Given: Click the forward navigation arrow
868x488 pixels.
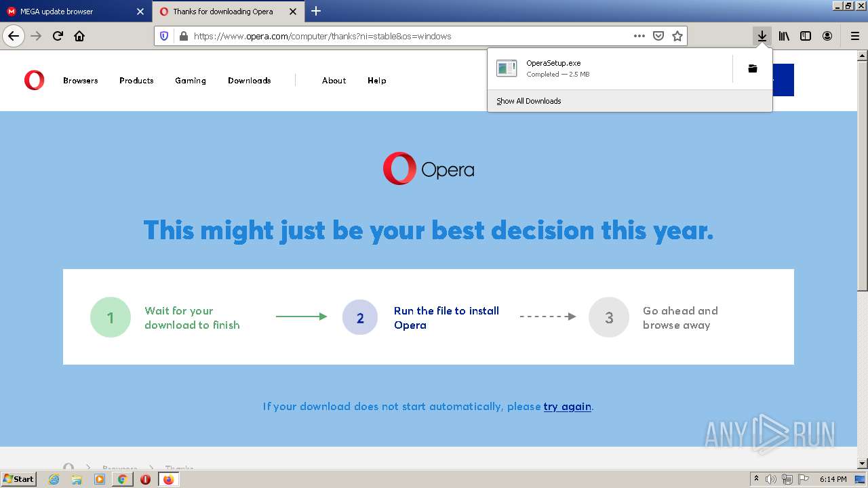Looking at the screenshot, I should pyautogui.click(x=37, y=36).
